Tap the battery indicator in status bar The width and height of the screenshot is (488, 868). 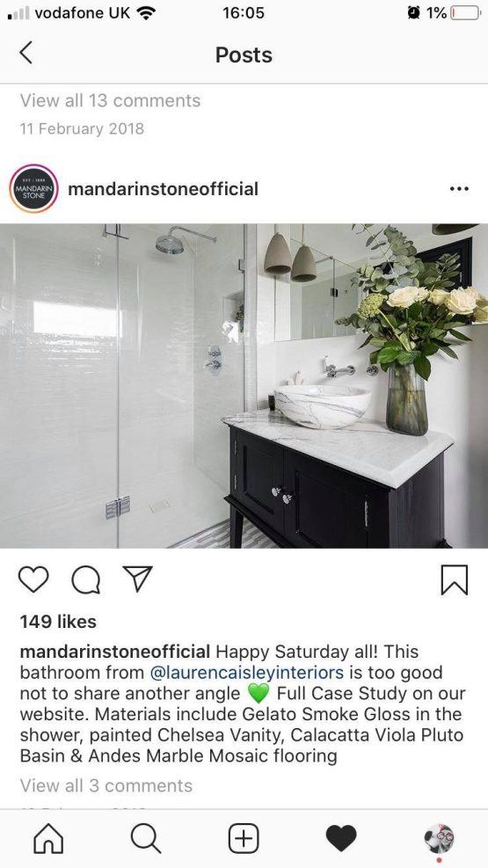pyautogui.click(x=466, y=12)
